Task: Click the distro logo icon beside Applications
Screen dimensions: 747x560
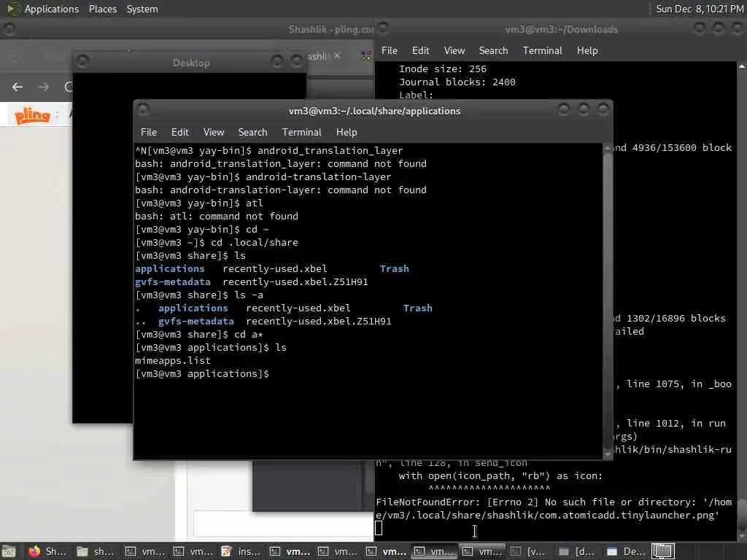Action: [13, 9]
